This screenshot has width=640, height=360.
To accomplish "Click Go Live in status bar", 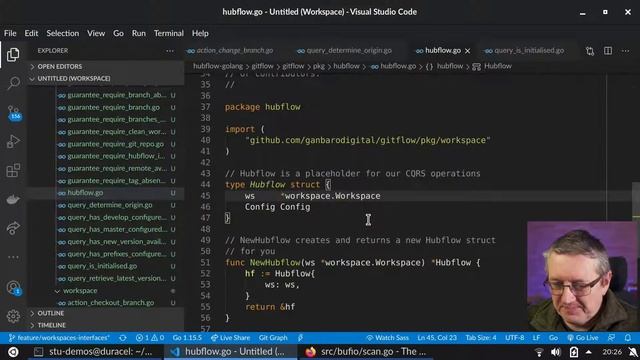I will coord(582,338).
